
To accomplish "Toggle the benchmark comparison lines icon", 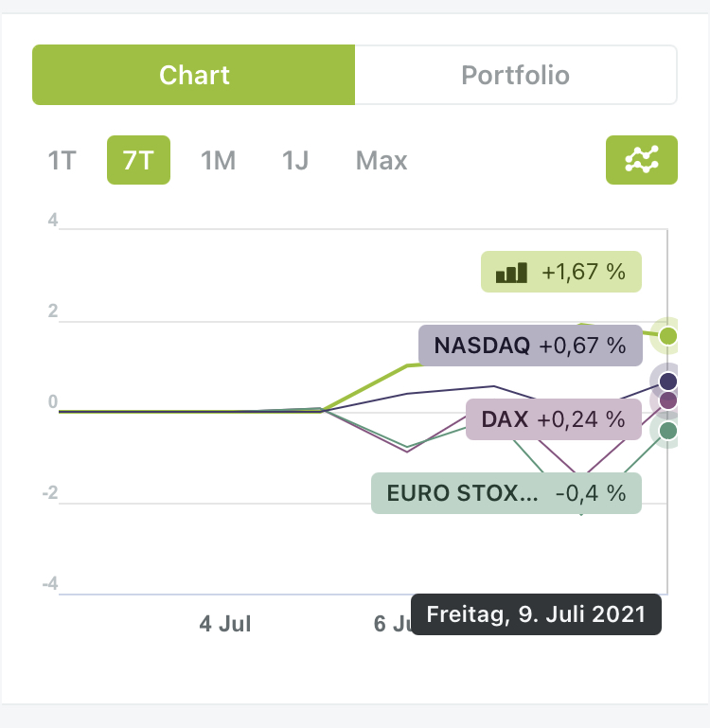I will pyautogui.click(x=641, y=161).
